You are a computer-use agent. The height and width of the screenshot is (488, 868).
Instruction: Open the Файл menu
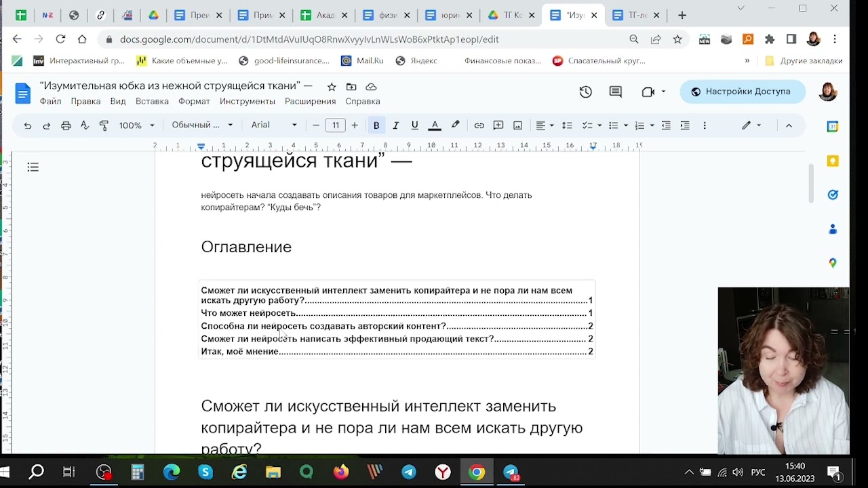[x=50, y=101]
